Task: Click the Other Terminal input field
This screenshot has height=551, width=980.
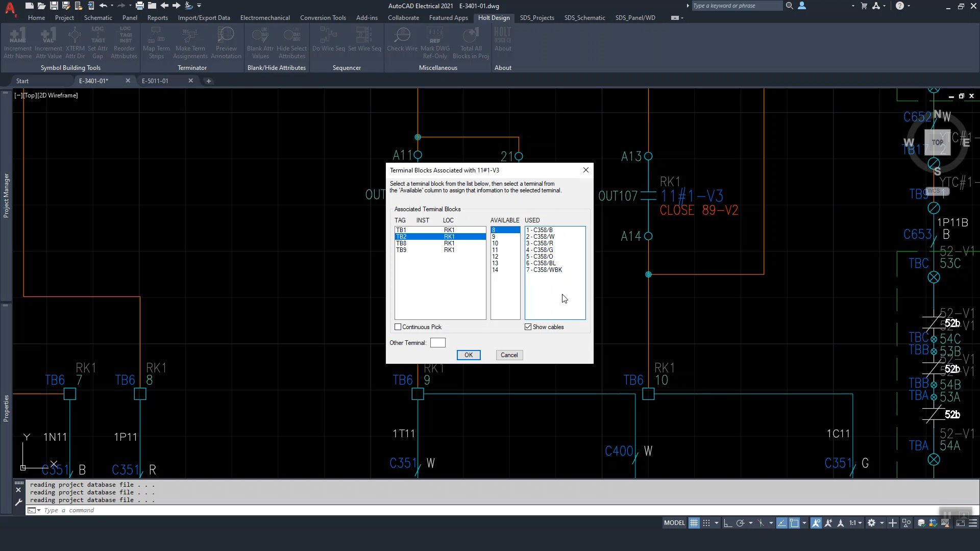Action: (x=437, y=343)
